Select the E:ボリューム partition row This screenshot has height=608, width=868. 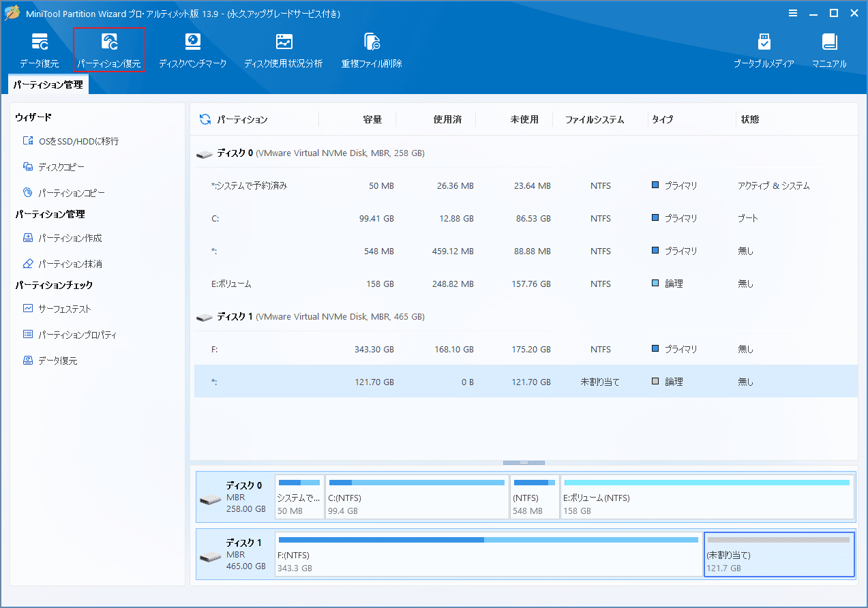(x=525, y=284)
